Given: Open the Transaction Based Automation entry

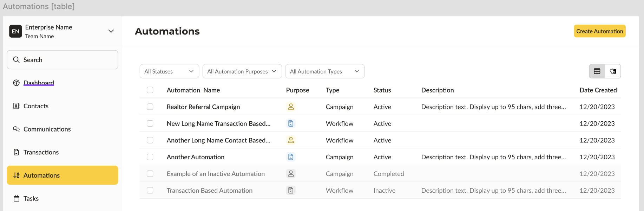Looking at the screenshot, I should (x=210, y=190).
